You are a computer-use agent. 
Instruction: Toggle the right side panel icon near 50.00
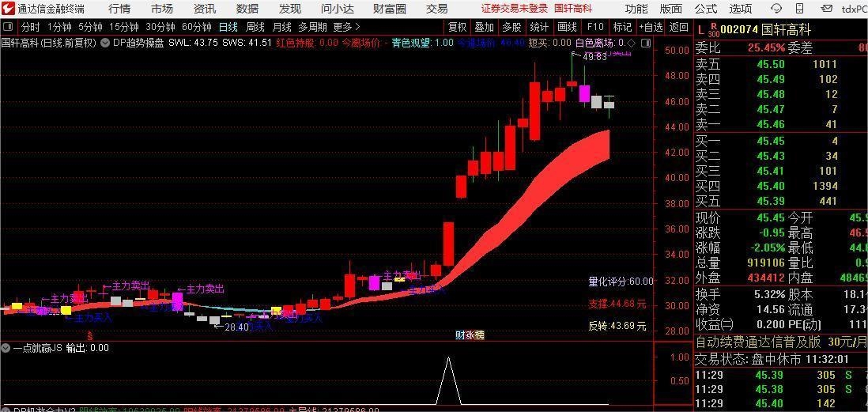tap(645, 43)
